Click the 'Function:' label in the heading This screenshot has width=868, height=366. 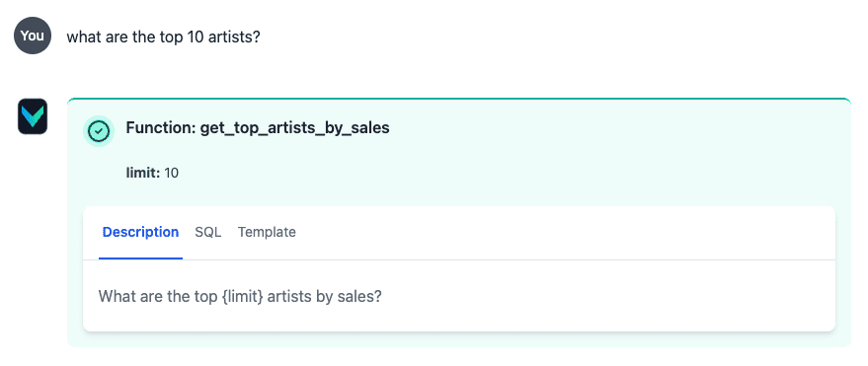coord(161,128)
